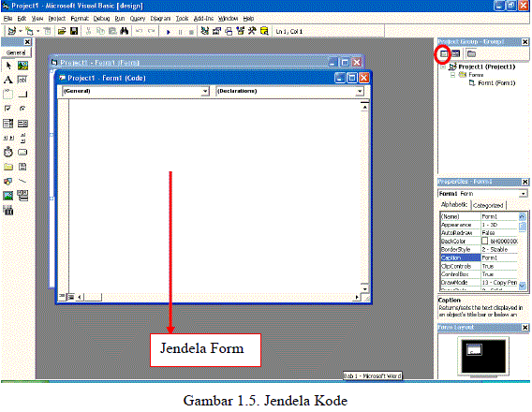532x412 pixels.
Task: Open Properties Window from toolbar
Action: (x=216, y=31)
